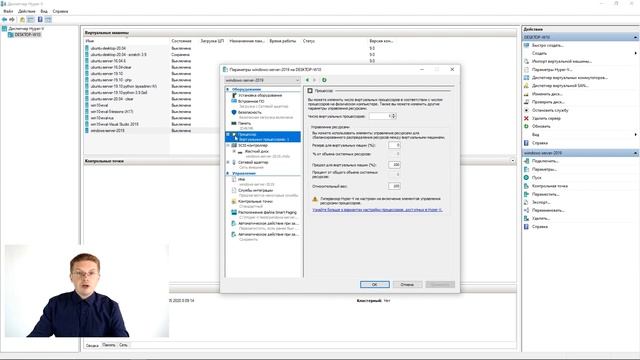Click Быстро создать action

[x=547, y=45]
